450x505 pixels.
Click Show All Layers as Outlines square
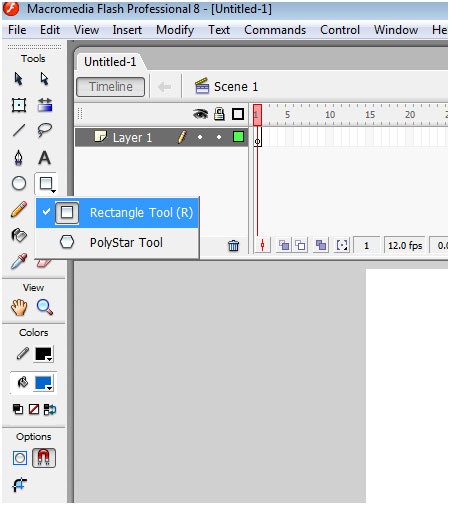tap(238, 114)
